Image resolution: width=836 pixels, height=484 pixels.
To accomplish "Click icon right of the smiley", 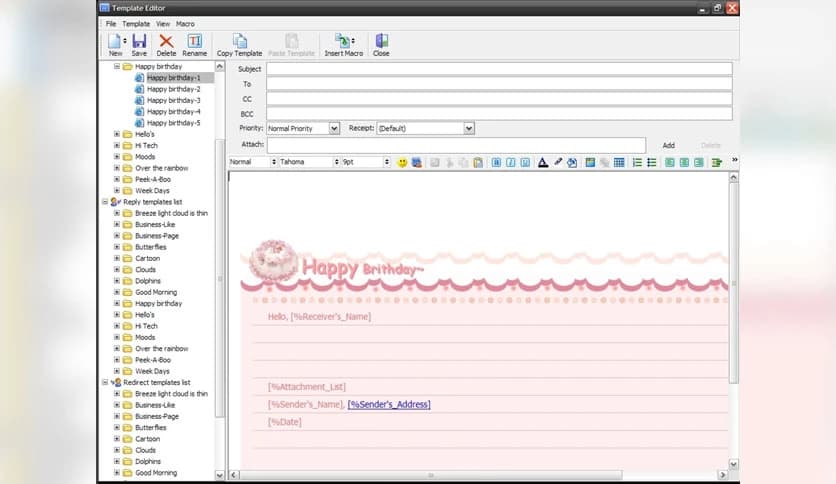I will [417, 163].
